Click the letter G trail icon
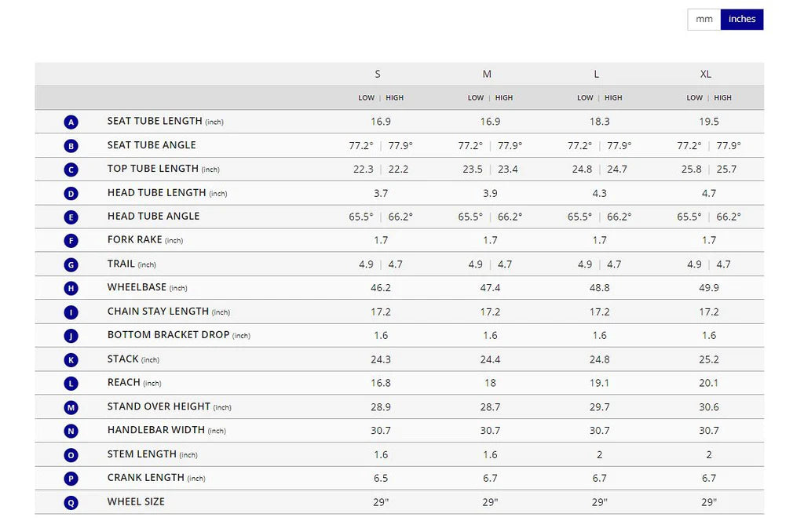 pyautogui.click(x=71, y=265)
